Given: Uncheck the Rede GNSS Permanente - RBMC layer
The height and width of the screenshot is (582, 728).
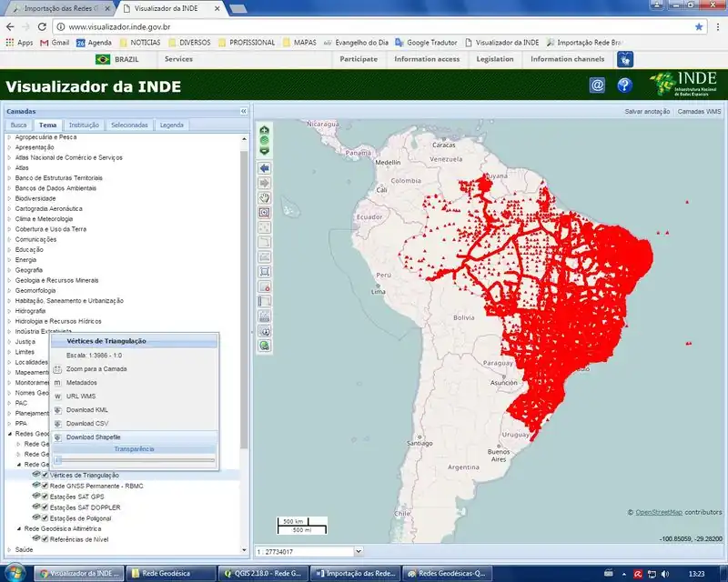Looking at the screenshot, I should 44,486.
